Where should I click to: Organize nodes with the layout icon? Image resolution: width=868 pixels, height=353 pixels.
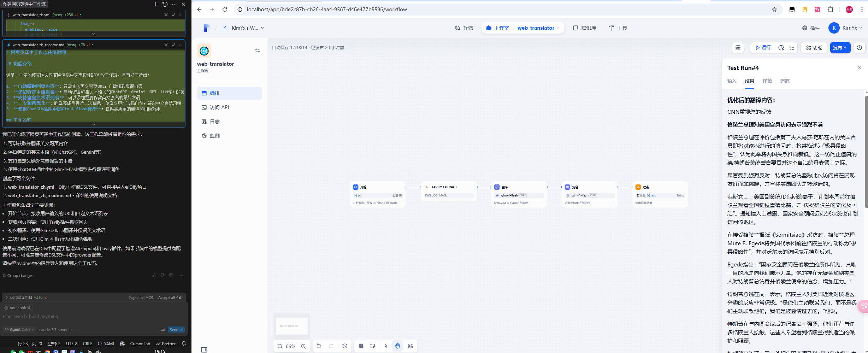[x=411, y=346]
